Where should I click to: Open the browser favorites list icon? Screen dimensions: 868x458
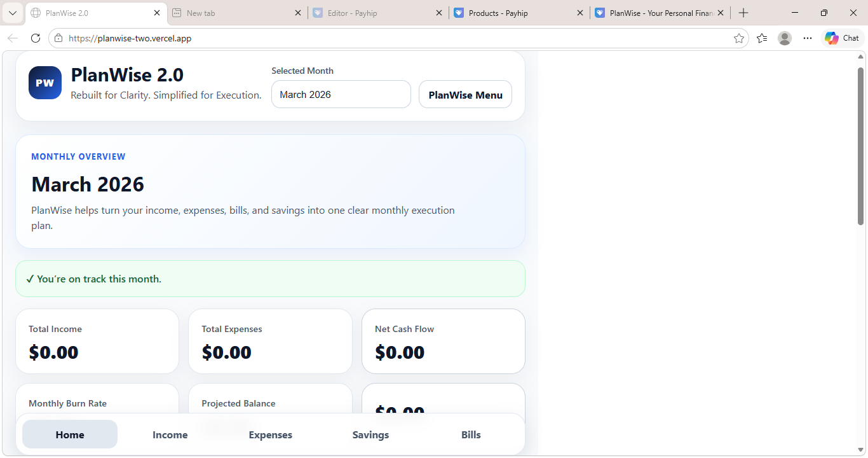(x=762, y=38)
